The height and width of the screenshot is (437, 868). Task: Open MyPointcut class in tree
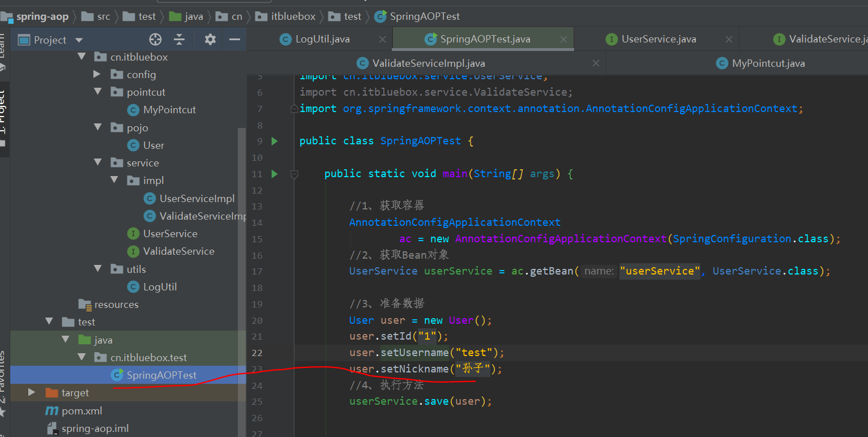pos(169,110)
